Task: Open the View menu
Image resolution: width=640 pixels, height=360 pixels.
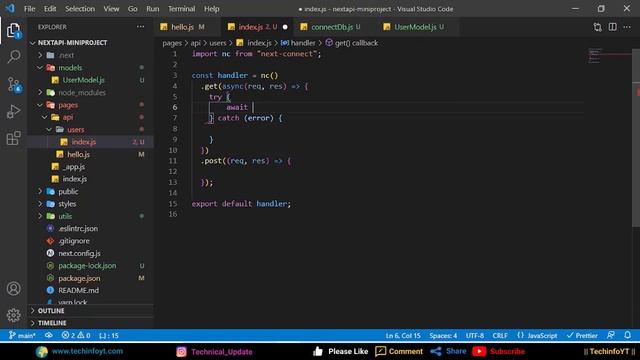Action: [111, 9]
